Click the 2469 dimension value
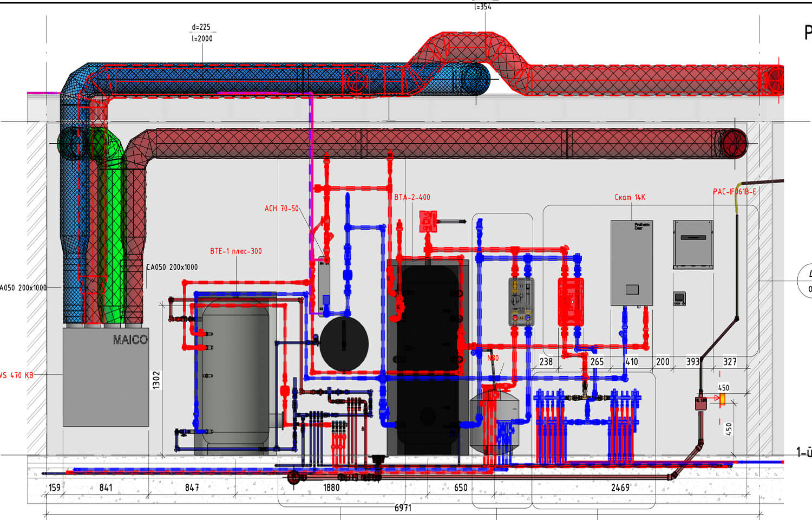 [620, 487]
